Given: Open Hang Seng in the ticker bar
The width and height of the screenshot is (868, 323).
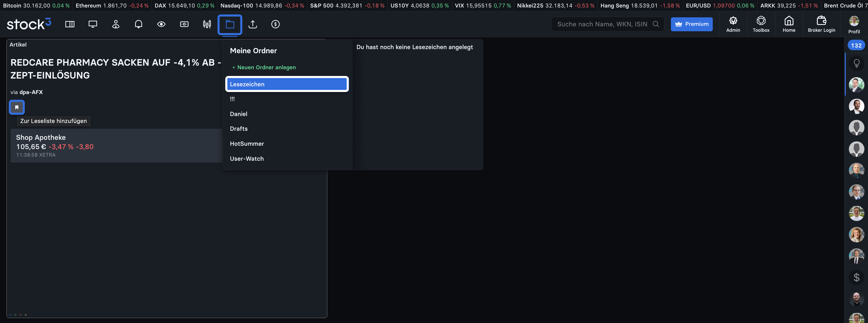Looking at the screenshot, I should point(640,5).
